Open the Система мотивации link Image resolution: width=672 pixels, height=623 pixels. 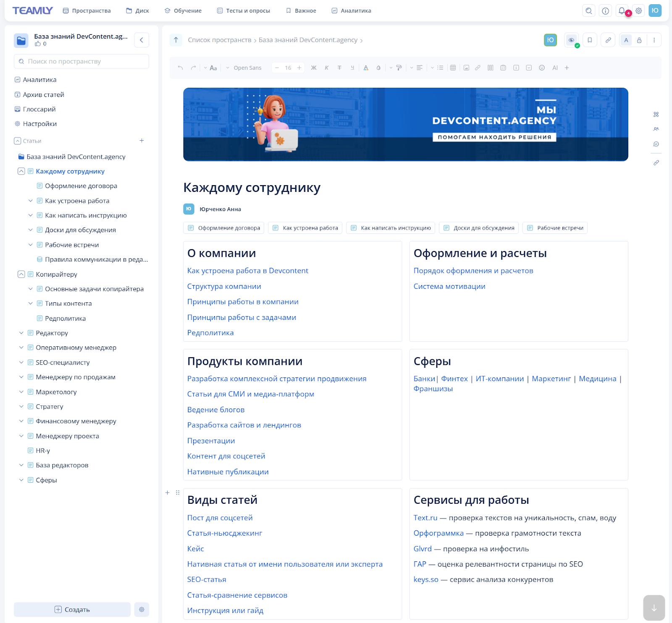click(x=449, y=286)
